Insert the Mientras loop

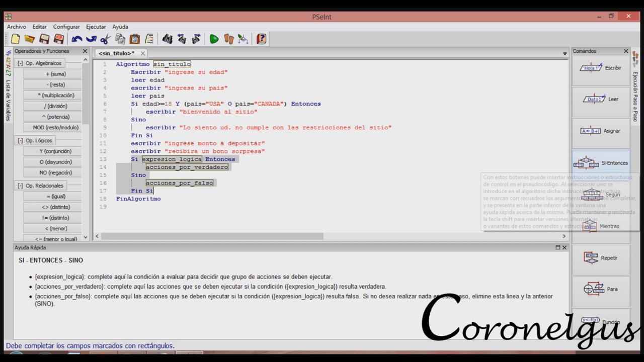tap(601, 226)
